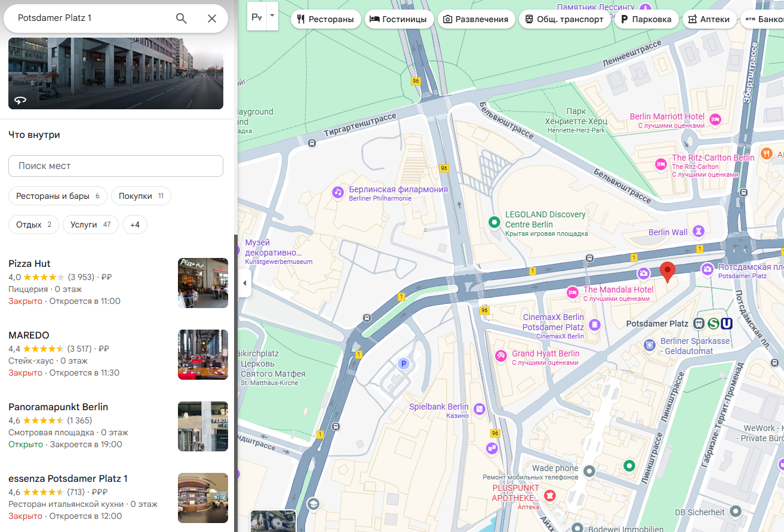Viewport: 784px width, 532px height.
Task: Open the essenza Potsdamer Platz 1 listing
Action: 90,497
